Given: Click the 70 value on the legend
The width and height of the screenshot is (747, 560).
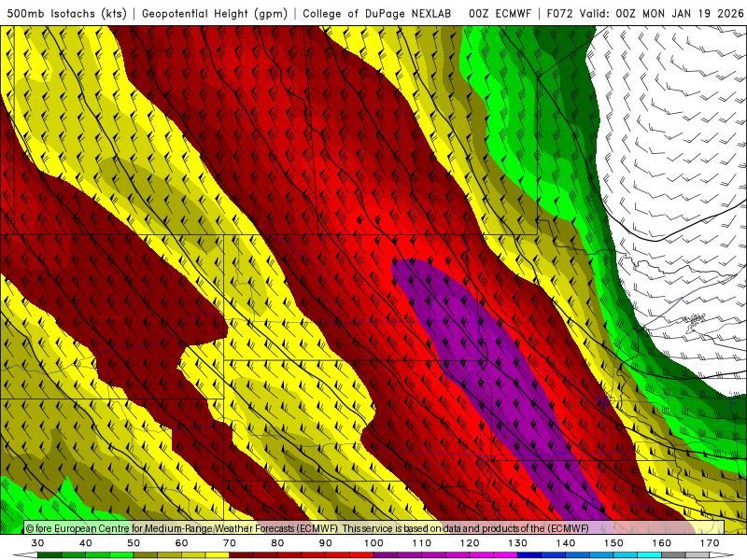Looking at the screenshot, I should 230,543.
